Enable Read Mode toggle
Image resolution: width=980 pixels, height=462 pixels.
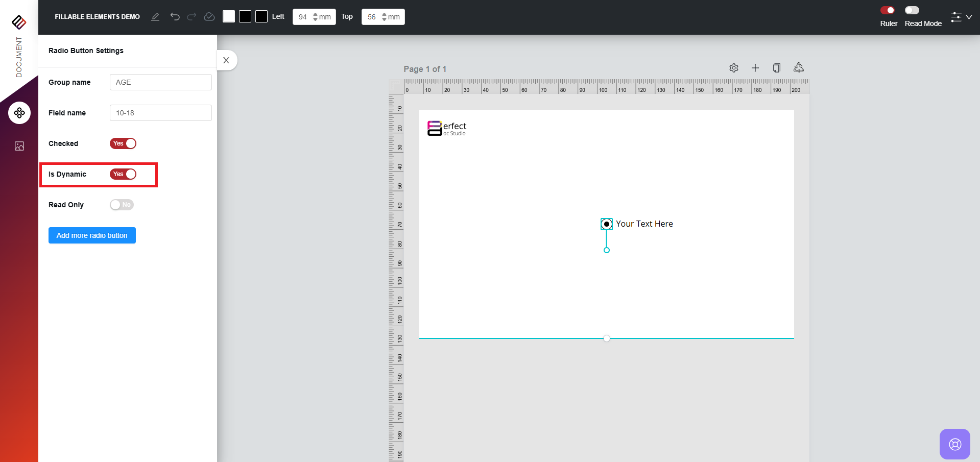912,10
